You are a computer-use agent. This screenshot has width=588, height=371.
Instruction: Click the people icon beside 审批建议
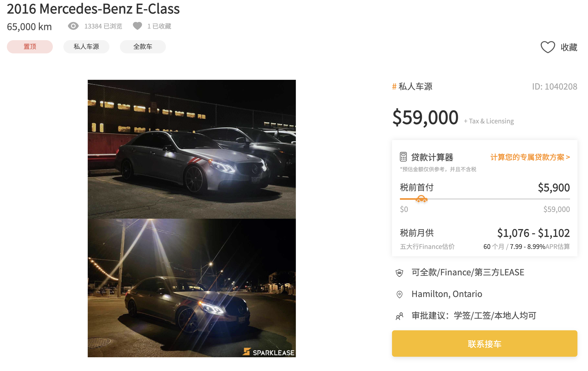pyautogui.click(x=399, y=316)
